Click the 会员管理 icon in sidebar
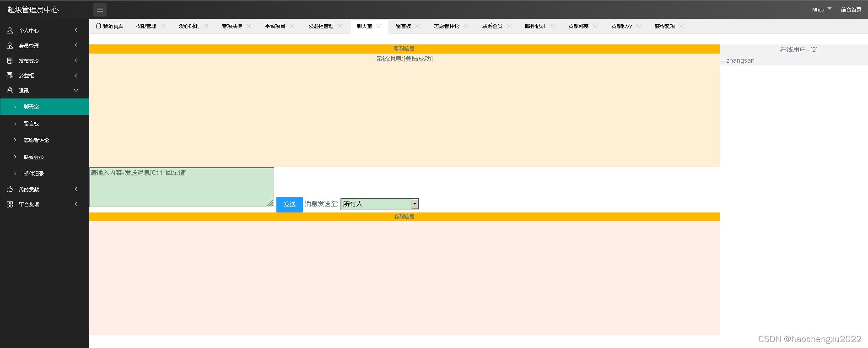The height and width of the screenshot is (348, 868). coord(10,46)
